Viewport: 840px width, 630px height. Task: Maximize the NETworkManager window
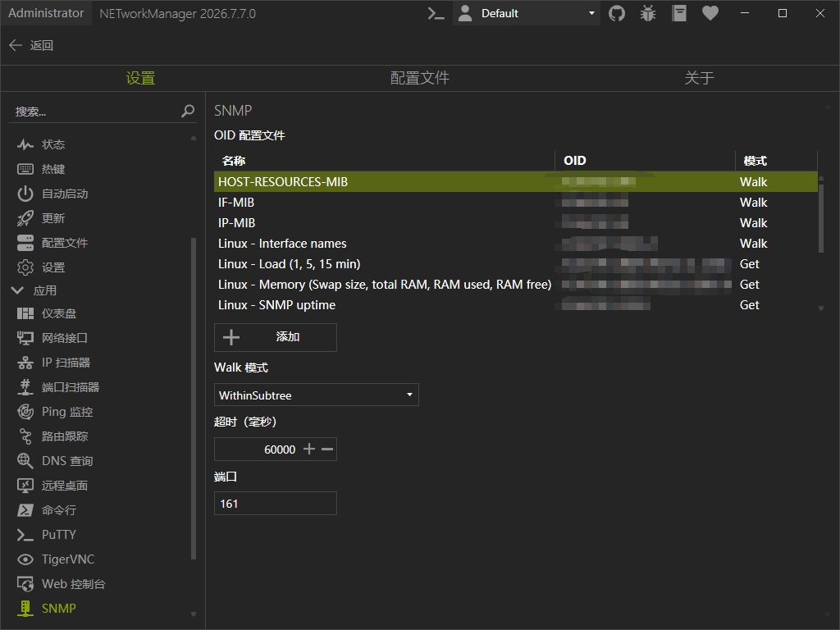pyautogui.click(x=782, y=13)
